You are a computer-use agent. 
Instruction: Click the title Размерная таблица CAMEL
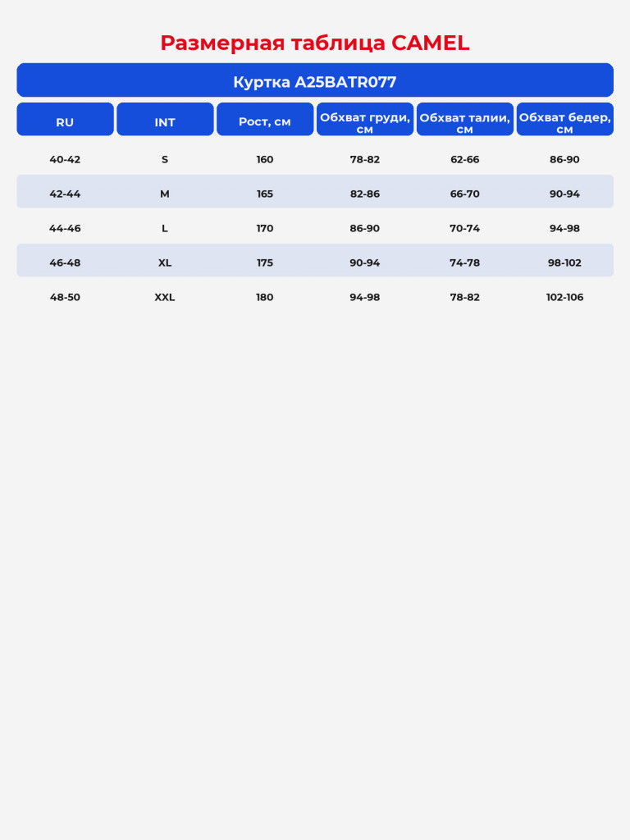(x=314, y=43)
